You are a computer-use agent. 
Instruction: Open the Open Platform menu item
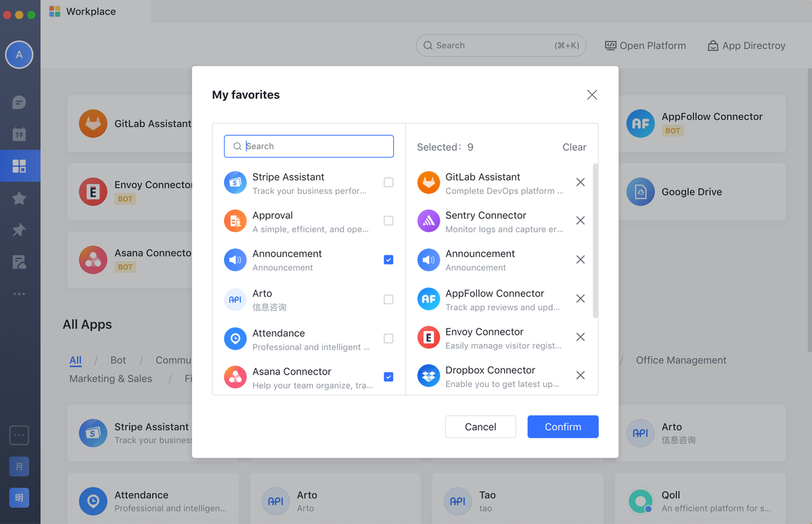(x=645, y=45)
